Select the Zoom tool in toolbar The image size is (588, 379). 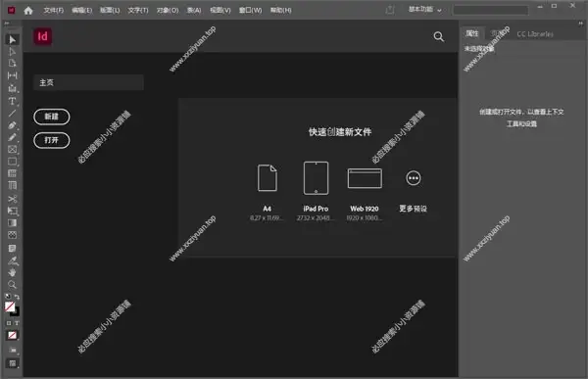pyautogui.click(x=12, y=285)
